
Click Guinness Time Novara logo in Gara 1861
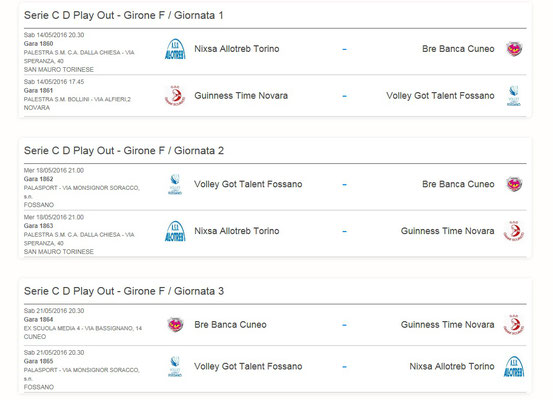pyautogui.click(x=175, y=96)
